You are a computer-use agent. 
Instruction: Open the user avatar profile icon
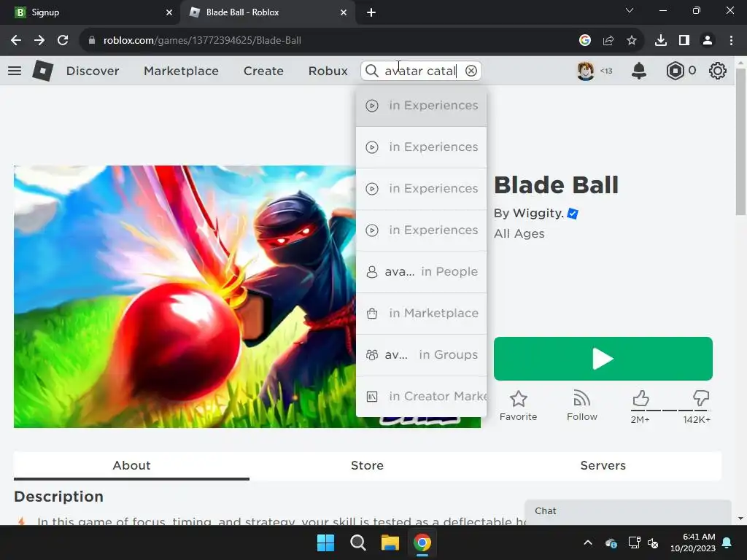click(586, 71)
